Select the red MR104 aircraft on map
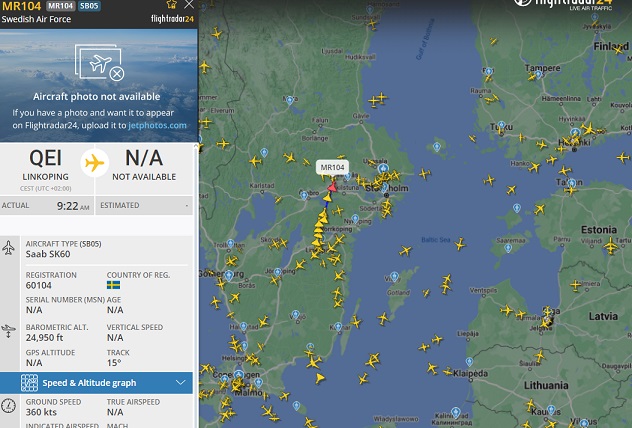This screenshot has width=632, height=428. pos(332,187)
